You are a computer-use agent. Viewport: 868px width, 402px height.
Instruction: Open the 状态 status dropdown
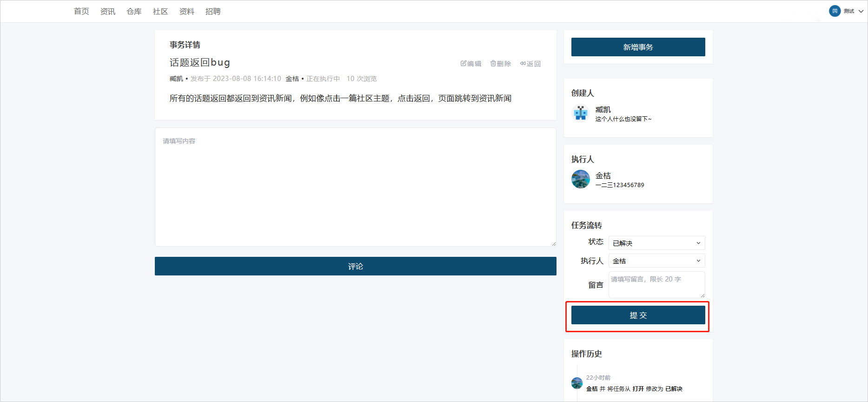click(x=656, y=243)
